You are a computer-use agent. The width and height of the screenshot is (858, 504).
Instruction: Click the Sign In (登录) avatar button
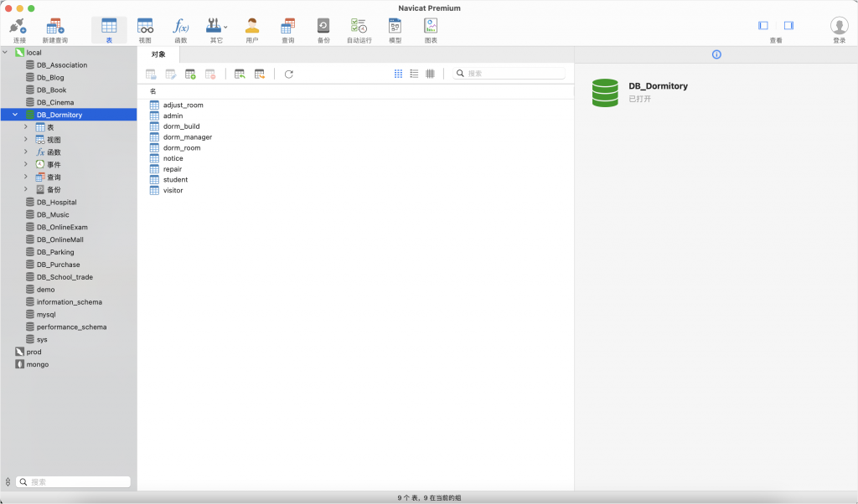(839, 27)
